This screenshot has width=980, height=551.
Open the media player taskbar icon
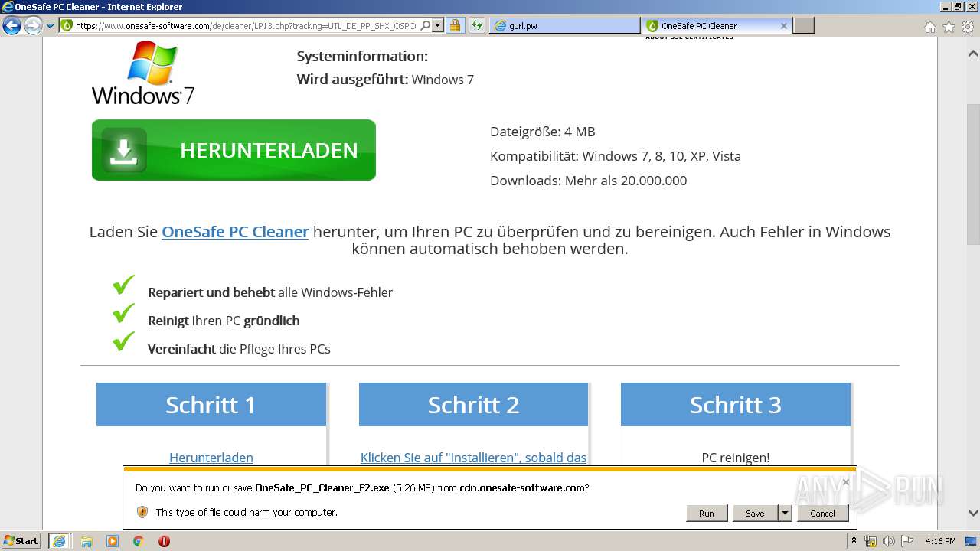tap(113, 541)
